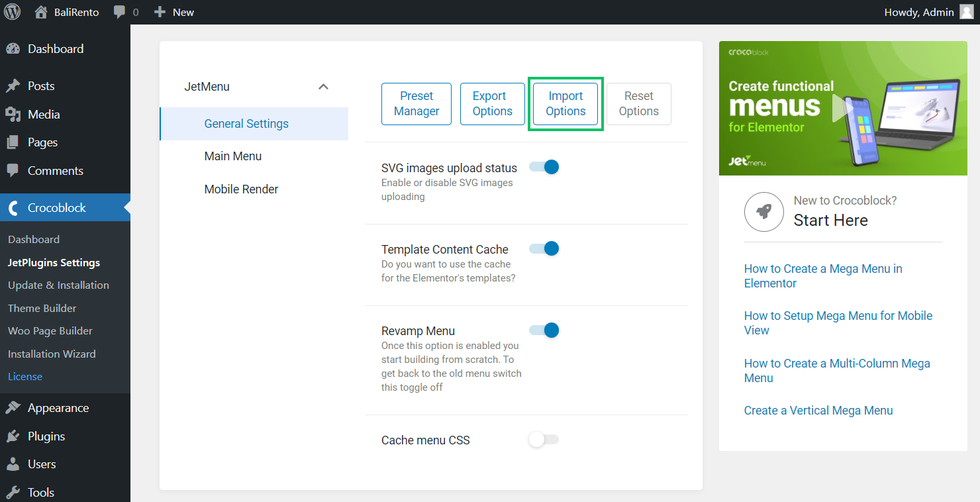
Task: Open JetPlugins Settings submenu item
Action: coord(54,263)
